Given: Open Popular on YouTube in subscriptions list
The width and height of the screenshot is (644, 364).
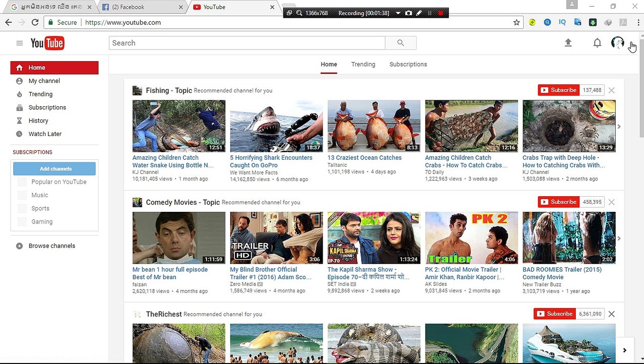Looking at the screenshot, I should coord(59,182).
